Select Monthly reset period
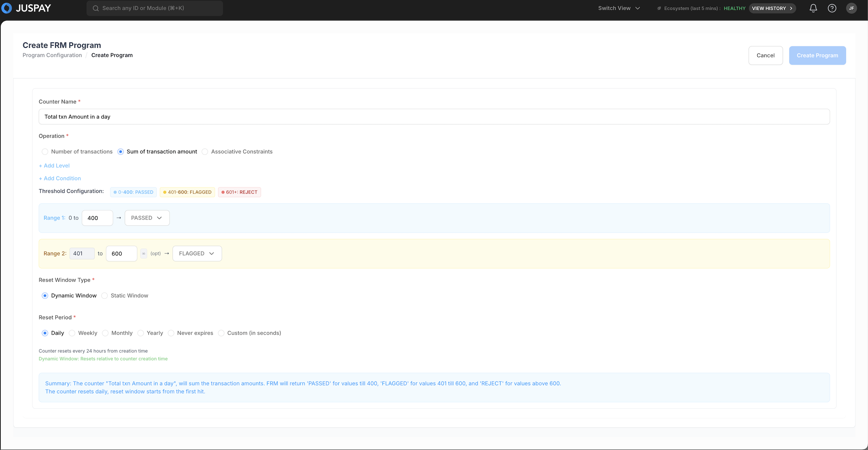Viewport: 868px width, 450px height. [x=105, y=333]
